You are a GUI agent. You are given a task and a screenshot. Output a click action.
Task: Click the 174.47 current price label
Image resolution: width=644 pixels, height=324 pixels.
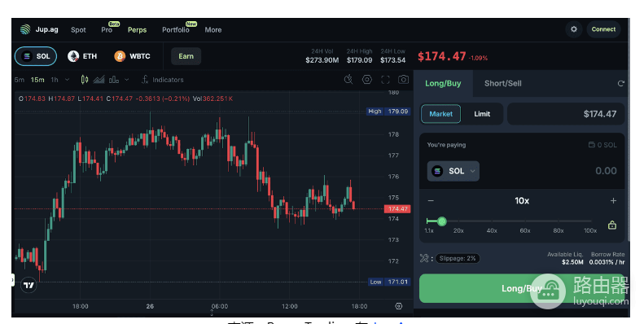point(397,208)
